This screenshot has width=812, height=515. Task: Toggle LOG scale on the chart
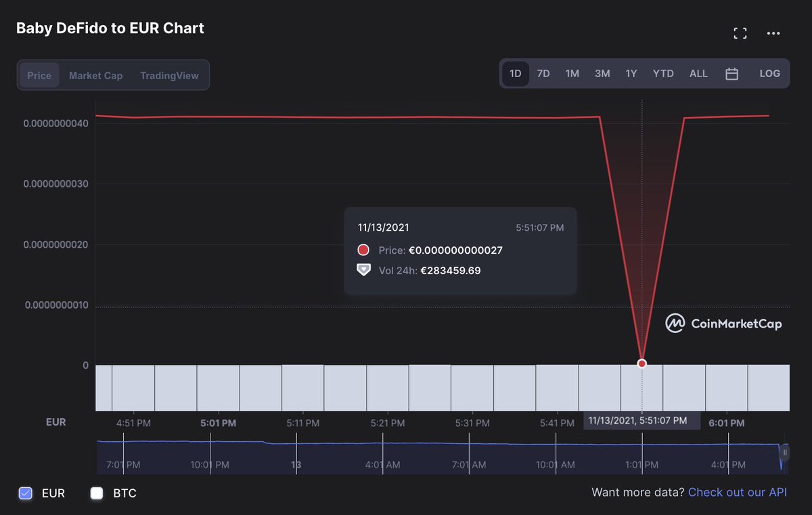[770, 74]
